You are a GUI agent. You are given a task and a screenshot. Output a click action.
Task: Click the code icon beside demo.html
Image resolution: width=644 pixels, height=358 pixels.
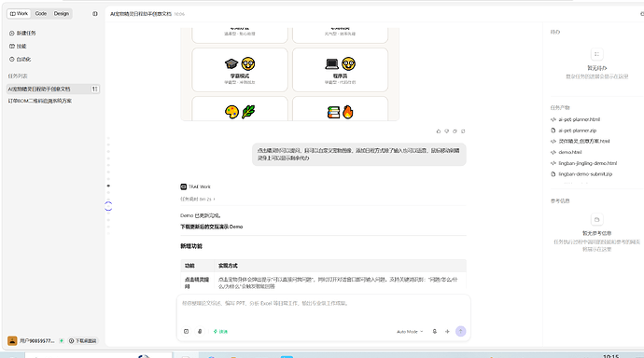point(553,152)
